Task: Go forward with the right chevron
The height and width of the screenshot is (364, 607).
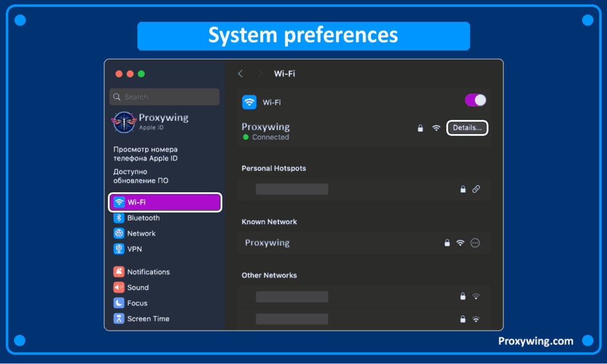Action: [x=260, y=74]
